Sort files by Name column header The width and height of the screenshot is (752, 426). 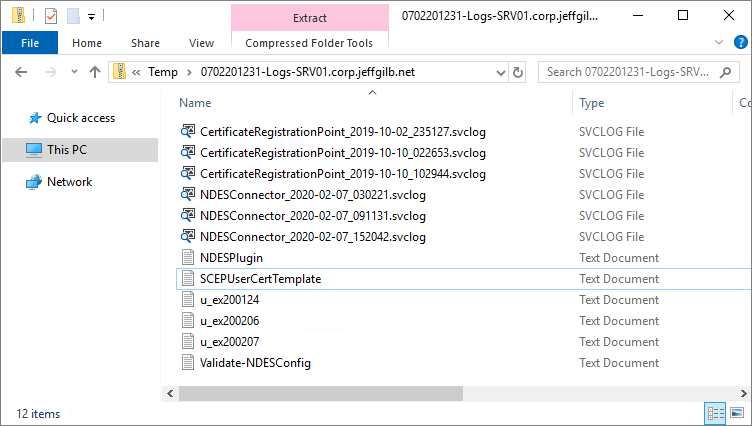(195, 103)
